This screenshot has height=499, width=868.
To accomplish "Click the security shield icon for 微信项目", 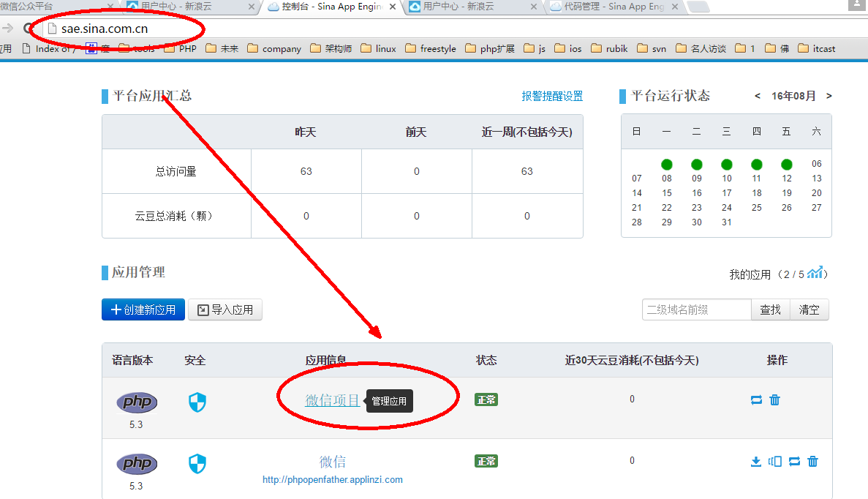I will [x=197, y=402].
